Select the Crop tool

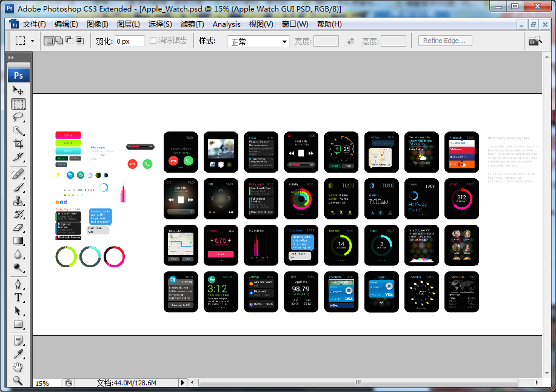(18, 144)
